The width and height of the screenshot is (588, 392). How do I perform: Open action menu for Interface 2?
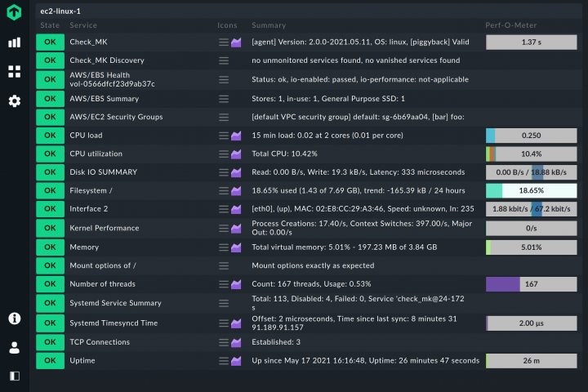click(x=224, y=209)
